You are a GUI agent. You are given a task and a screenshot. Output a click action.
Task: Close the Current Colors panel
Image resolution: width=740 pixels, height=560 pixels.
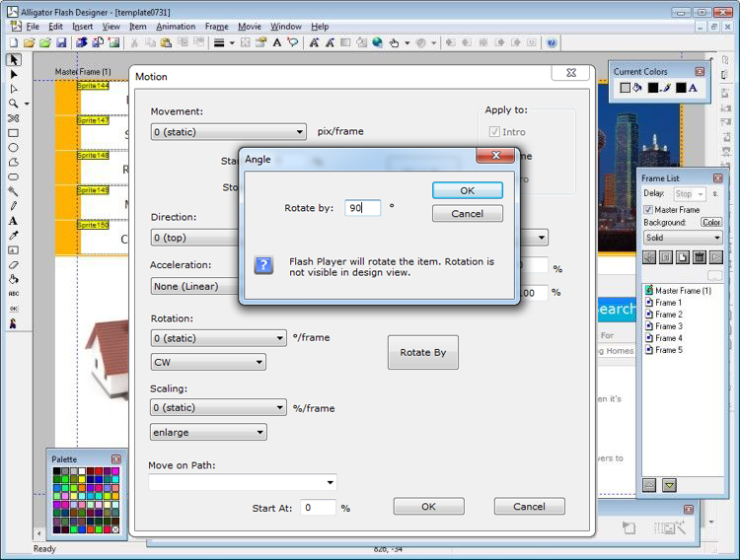coord(700,71)
